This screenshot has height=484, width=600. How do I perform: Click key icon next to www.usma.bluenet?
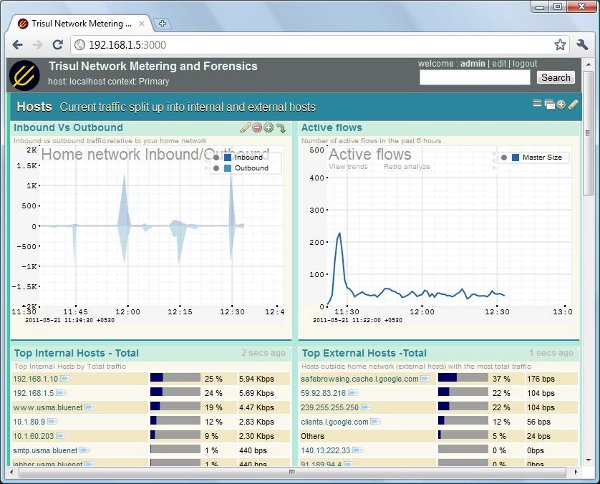click(x=89, y=407)
